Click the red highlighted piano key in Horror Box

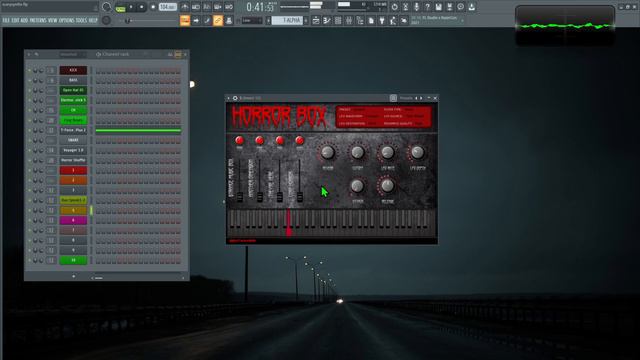click(289, 222)
